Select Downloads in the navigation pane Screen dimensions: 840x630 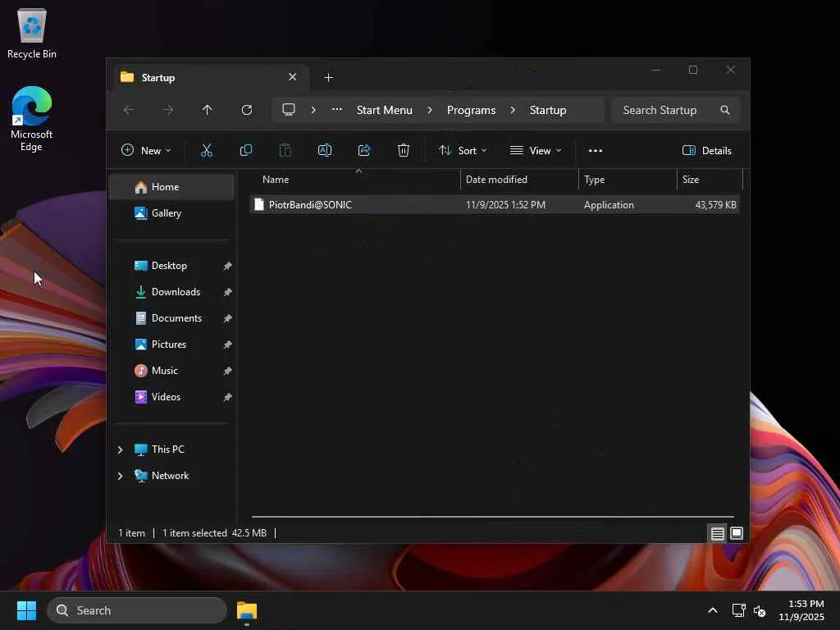(x=176, y=292)
